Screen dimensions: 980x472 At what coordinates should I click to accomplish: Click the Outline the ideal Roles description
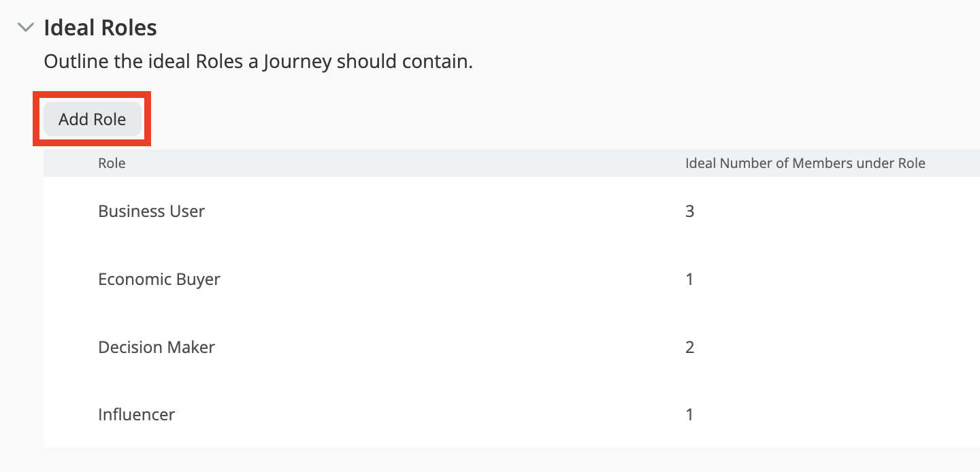tap(258, 62)
